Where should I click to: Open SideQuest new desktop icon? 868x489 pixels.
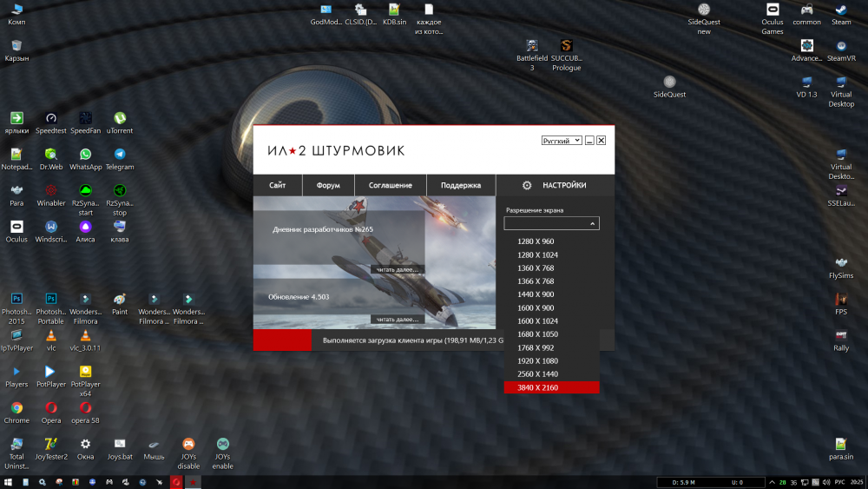pos(704,19)
